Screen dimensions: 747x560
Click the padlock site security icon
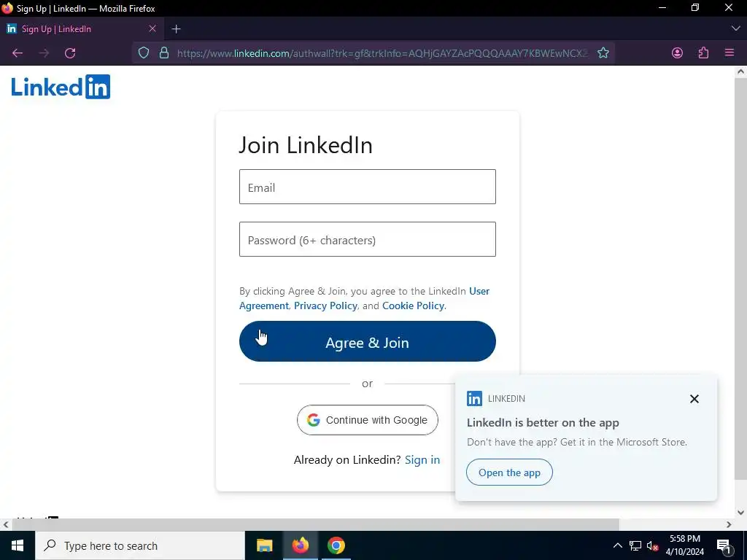coord(164,52)
